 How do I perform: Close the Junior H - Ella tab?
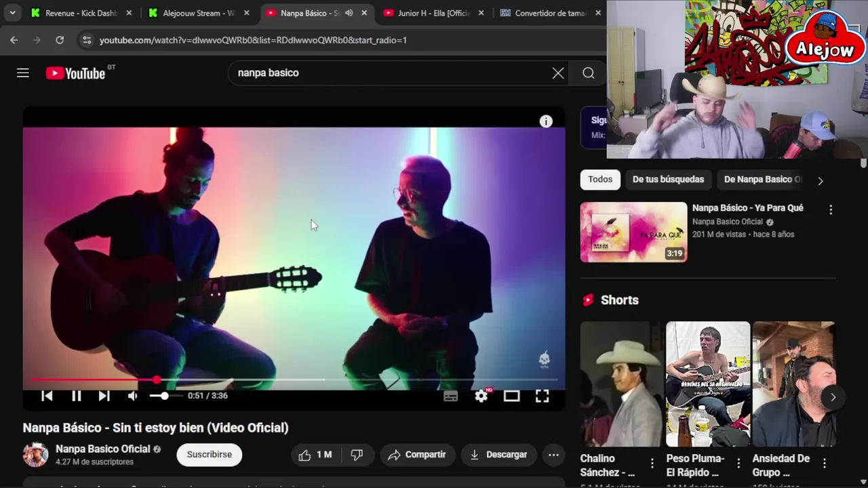click(481, 13)
